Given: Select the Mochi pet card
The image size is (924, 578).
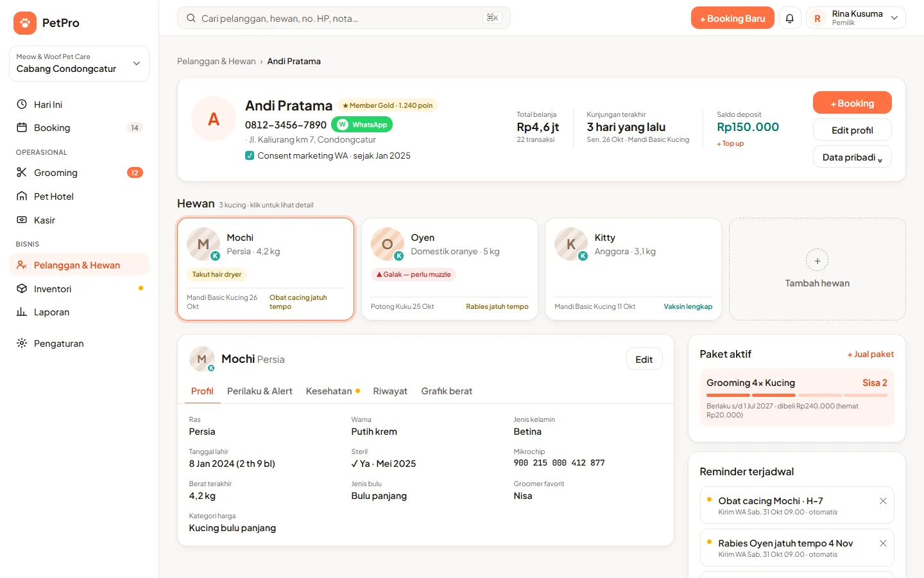Looking at the screenshot, I should coord(266,269).
